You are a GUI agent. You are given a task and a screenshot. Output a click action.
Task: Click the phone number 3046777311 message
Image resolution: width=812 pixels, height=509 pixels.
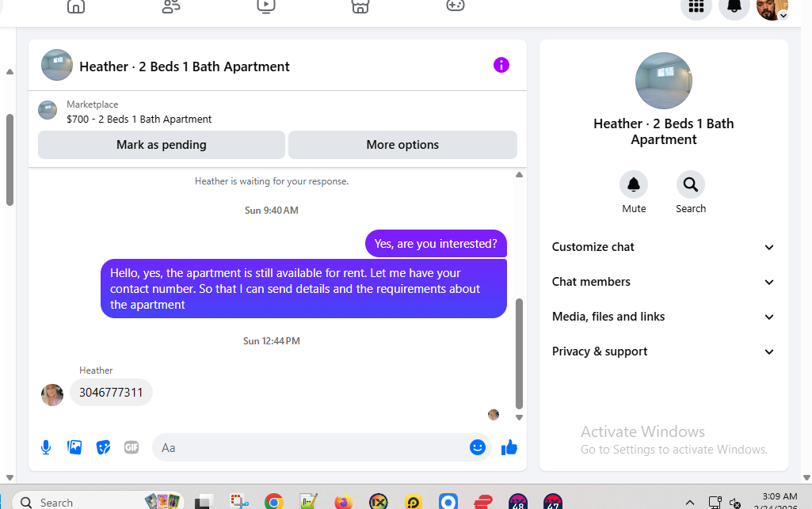point(111,393)
